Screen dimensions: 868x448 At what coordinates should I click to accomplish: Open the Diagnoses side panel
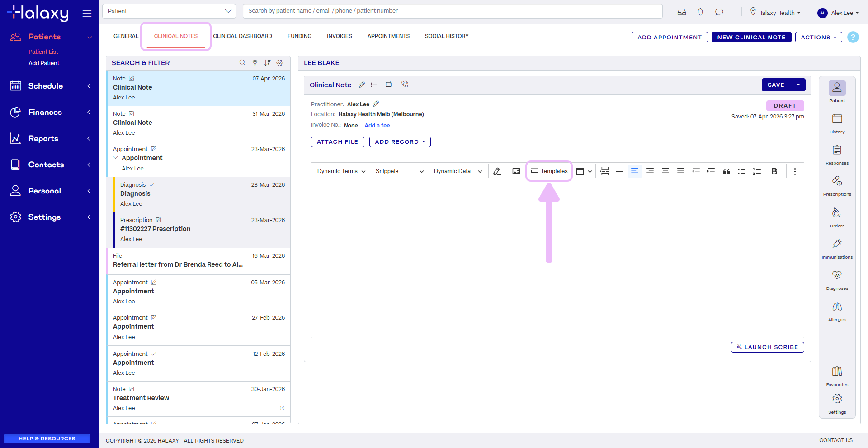click(837, 279)
